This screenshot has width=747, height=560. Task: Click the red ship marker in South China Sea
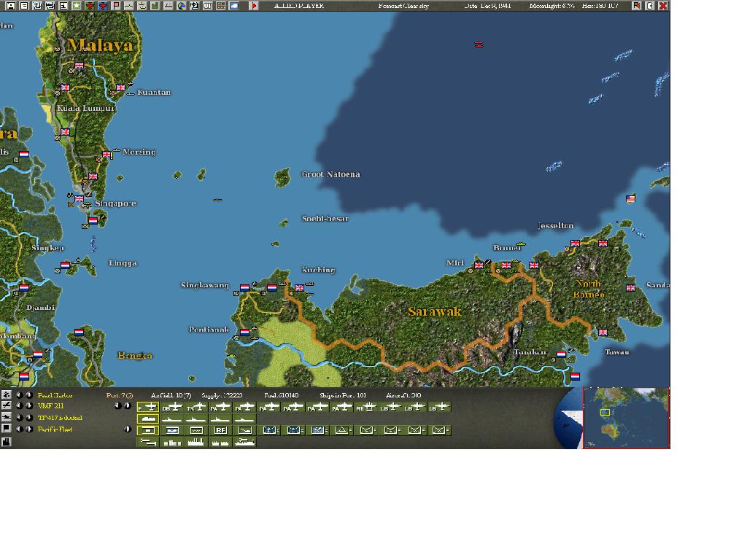pyautogui.click(x=479, y=44)
